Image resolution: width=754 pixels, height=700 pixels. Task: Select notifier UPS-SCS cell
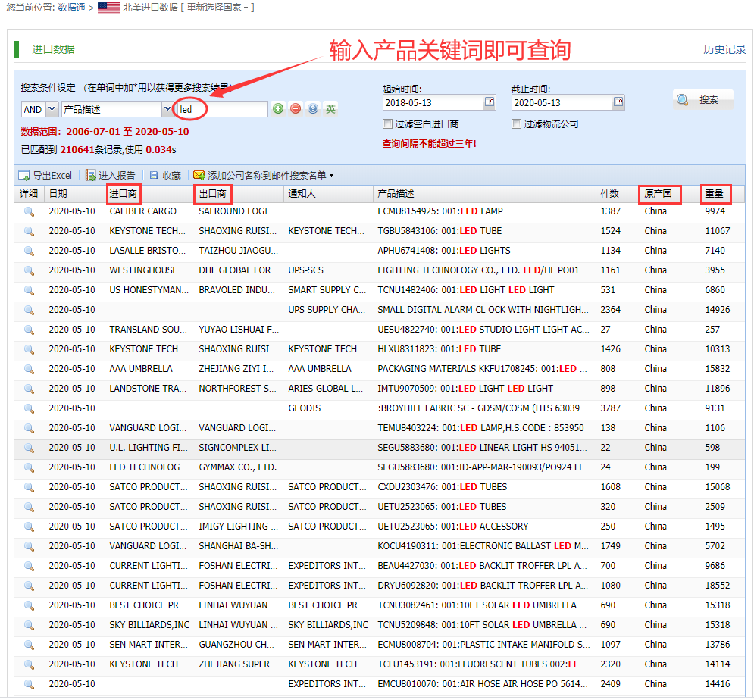tap(306, 270)
